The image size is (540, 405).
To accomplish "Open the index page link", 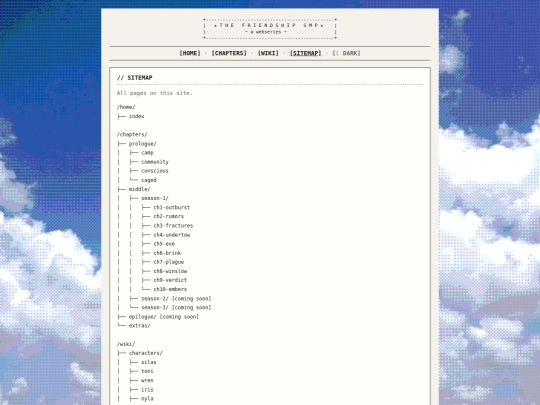I will pyautogui.click(x=137, y=116).
